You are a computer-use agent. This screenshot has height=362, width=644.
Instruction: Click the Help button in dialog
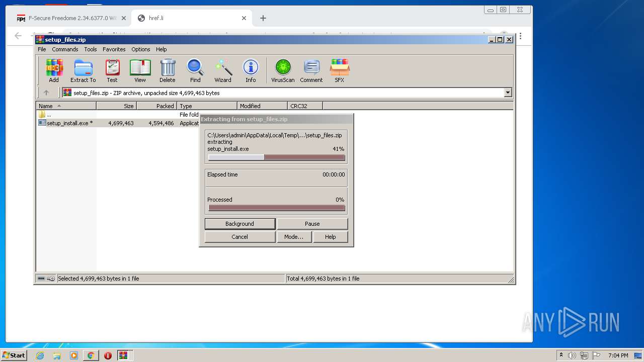pyautogui.click(x=331, y=237)
